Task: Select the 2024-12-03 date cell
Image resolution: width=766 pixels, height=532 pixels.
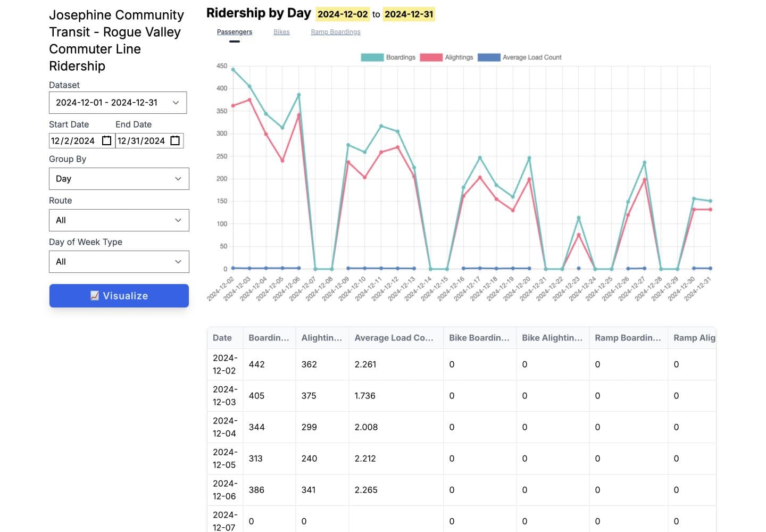Action: pos(225,396)
